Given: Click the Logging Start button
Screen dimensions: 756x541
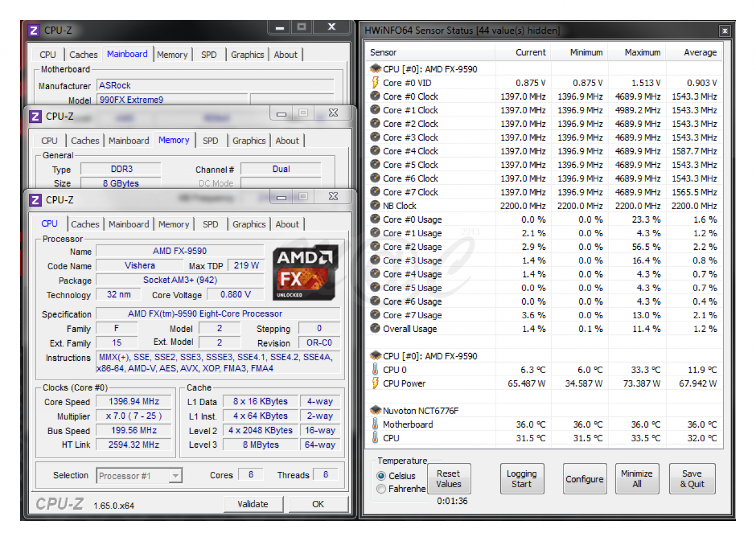Looking at the screenshot, I should pos(522,479).
